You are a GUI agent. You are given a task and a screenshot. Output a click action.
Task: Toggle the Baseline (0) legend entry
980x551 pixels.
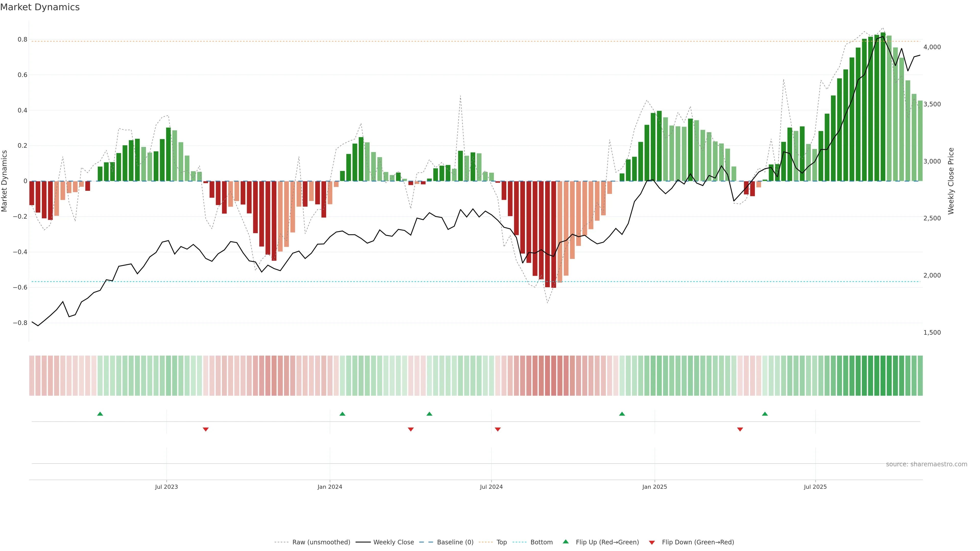pos(455,542)
